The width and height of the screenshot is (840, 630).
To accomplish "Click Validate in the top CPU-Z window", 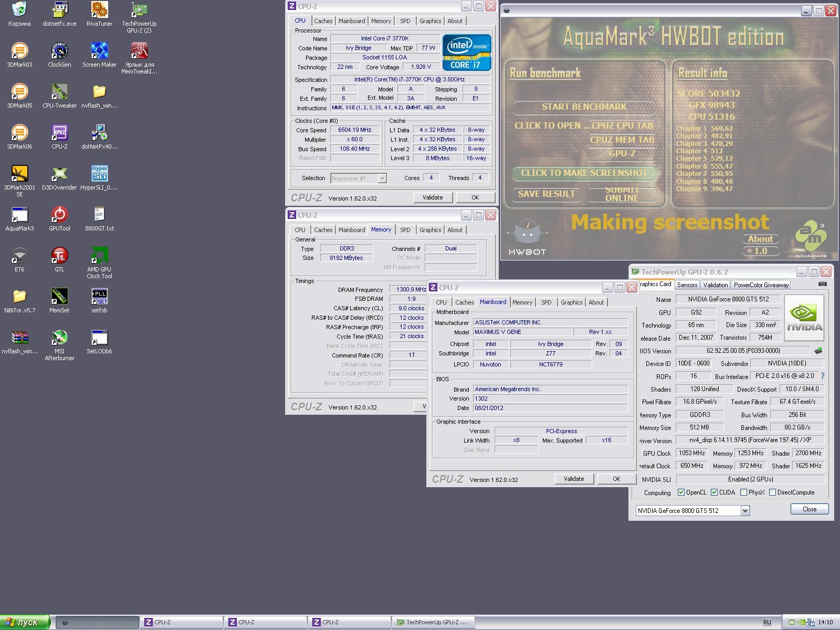I will click(433, 197).
